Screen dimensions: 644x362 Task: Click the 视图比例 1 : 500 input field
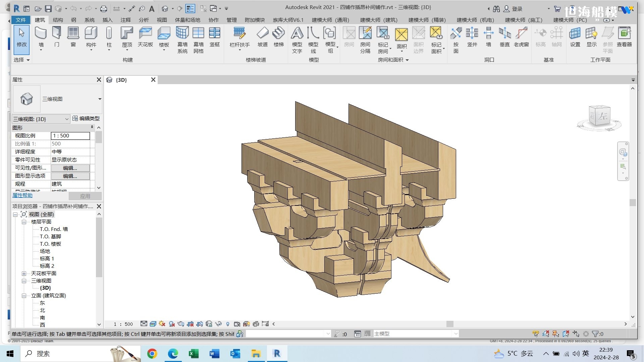tap(70, 136)
